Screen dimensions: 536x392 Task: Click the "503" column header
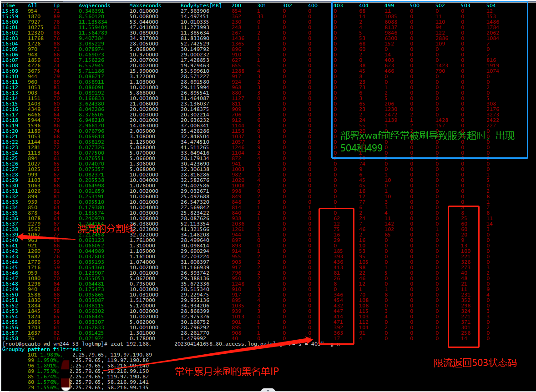(x=465, y=5)
